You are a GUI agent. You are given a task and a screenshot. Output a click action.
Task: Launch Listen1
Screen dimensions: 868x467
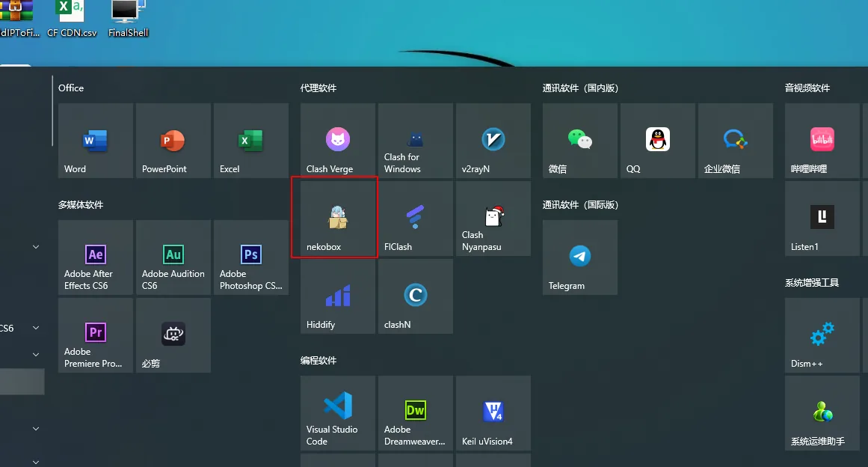822,219
